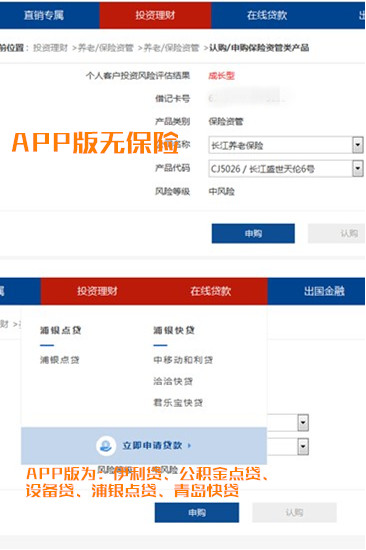Click the 保险资管 product category value
The width and height of the screenshot is (366, 550).
(x=226, y=122)
